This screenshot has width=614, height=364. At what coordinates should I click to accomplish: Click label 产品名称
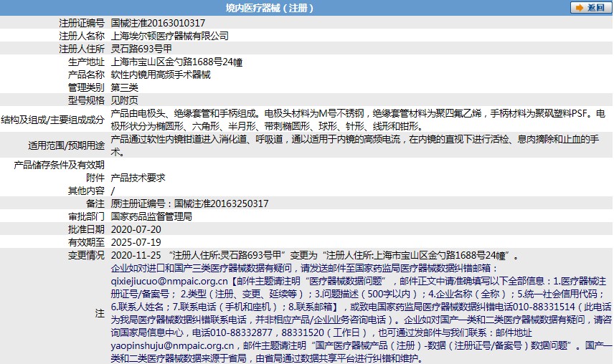(86, 75)
